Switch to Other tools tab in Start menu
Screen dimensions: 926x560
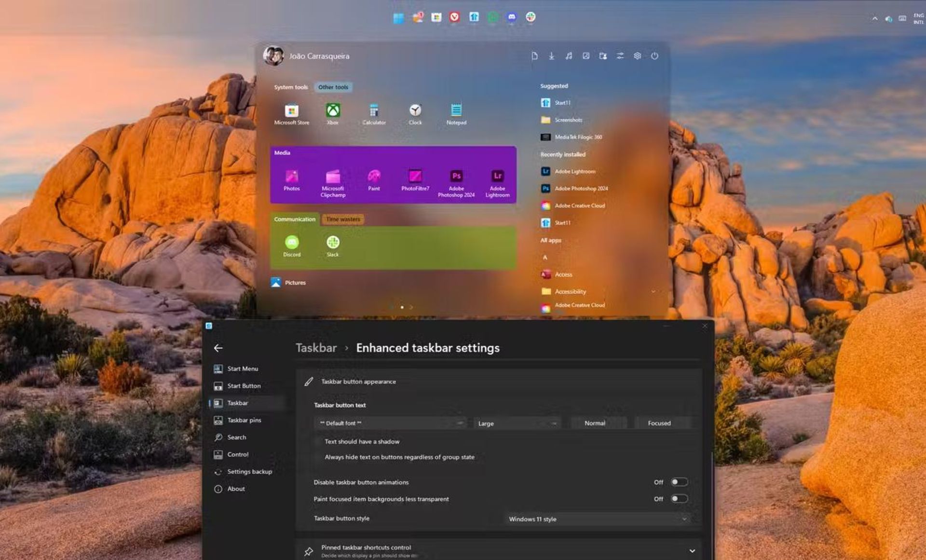(333, 87)
